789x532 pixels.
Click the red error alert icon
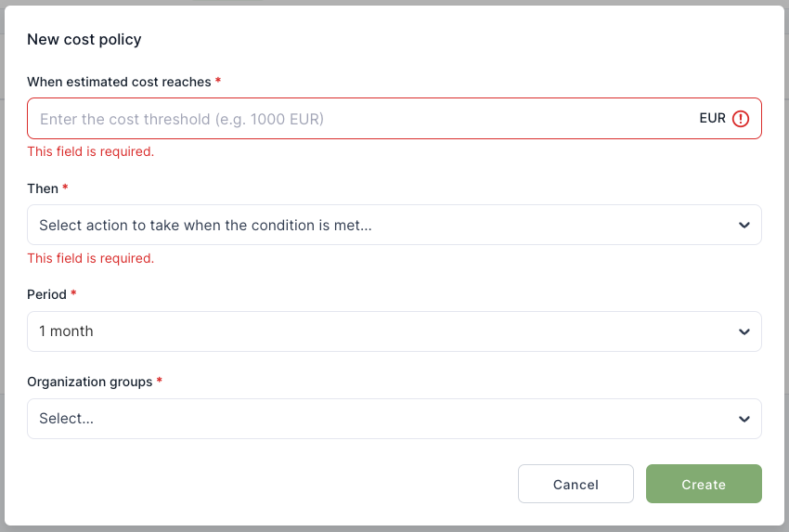(740, 119)
